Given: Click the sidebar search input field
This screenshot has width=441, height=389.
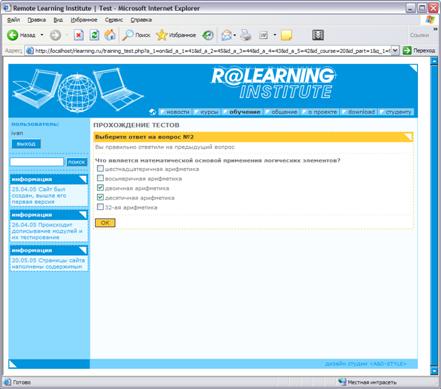Looking at the screenshot, I should (x=37, y=162).
